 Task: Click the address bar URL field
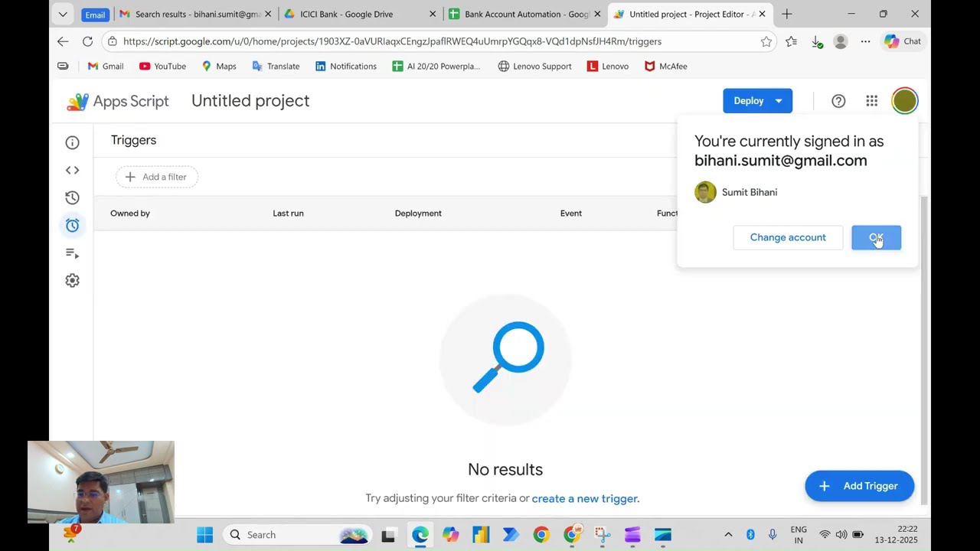tap(440, 41)
